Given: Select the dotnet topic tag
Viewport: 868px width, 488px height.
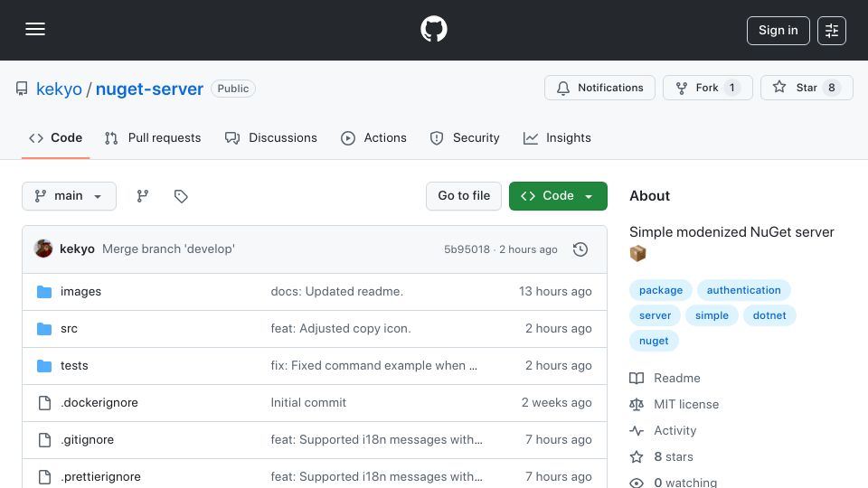Looking at the screenshot, I should (x=769, y=316).
